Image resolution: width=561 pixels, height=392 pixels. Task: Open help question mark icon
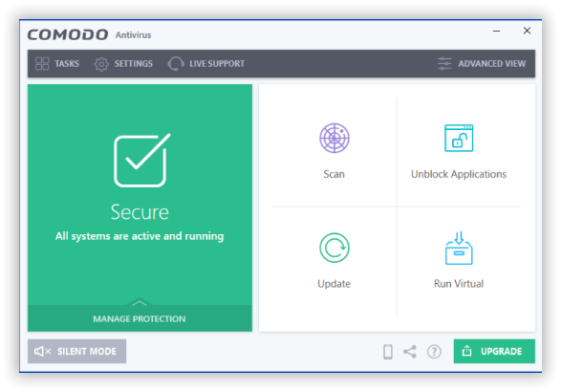point(434,352)
